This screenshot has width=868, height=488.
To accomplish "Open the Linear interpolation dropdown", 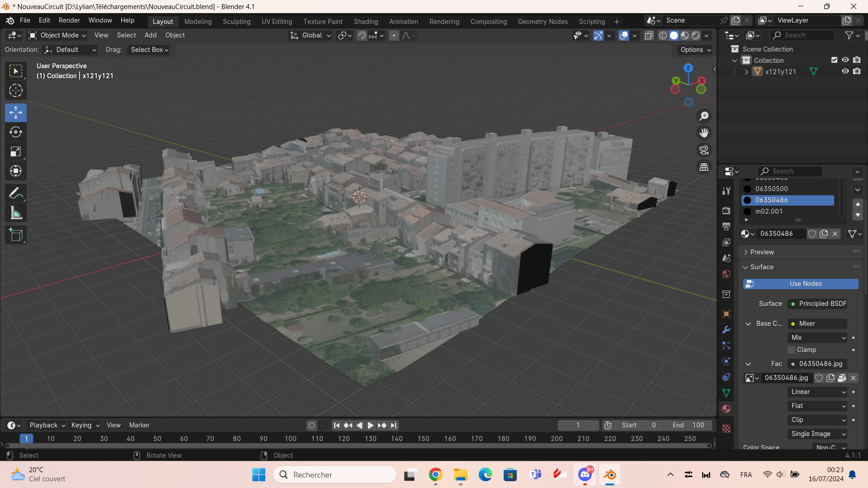I will coord(817,392).
